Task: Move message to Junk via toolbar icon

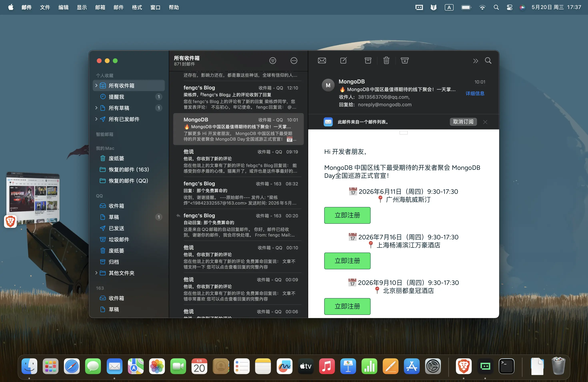Action: click(x=404, y=61)
